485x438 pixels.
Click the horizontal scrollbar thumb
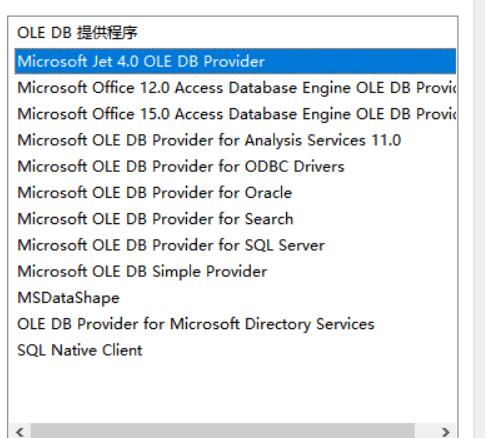point(223,431)
